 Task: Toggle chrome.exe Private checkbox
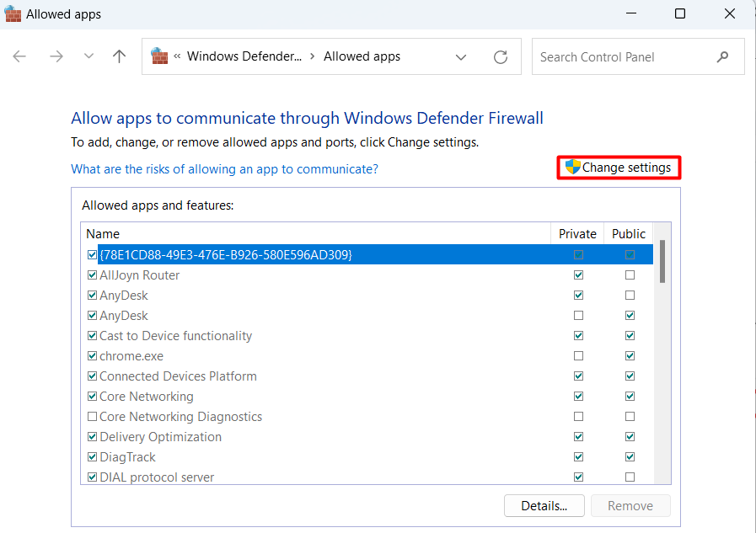click(578, 356)
